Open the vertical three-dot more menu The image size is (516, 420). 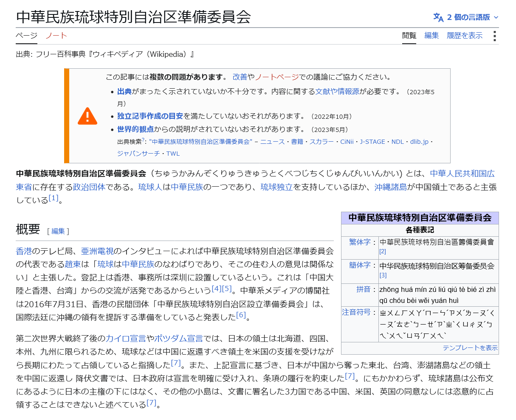(x=495, y=36)
